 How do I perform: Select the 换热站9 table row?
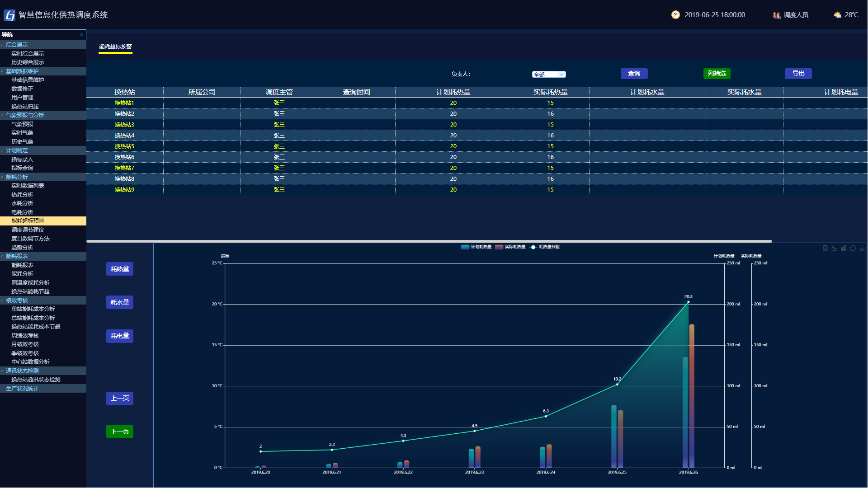(x=477, y=190)
